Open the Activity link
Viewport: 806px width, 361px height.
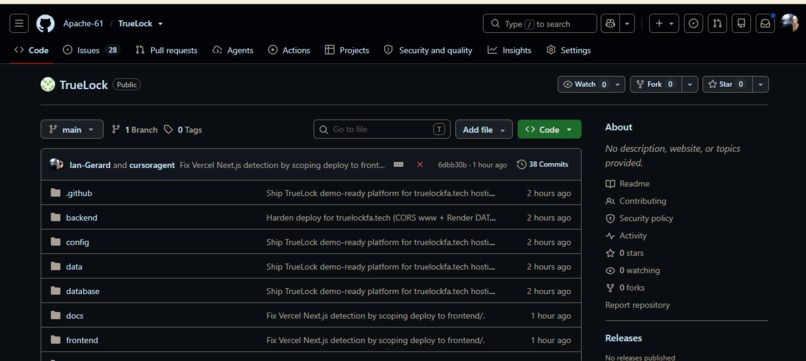tap(626, 236)
